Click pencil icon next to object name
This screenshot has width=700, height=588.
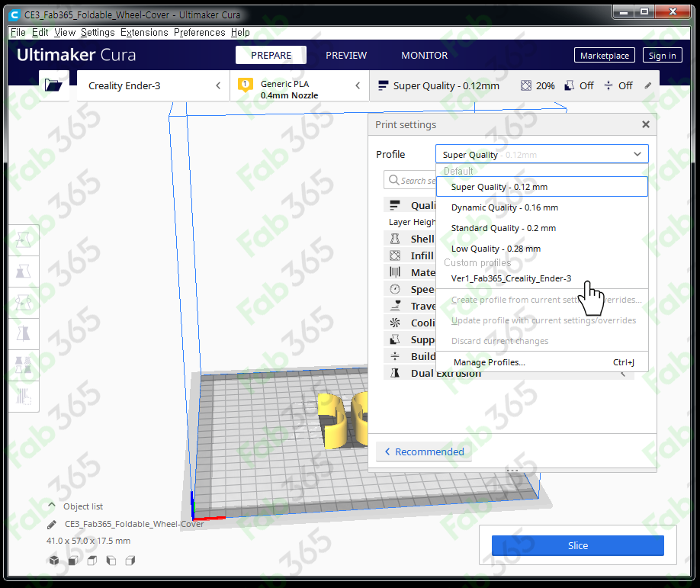coord(52,524)
